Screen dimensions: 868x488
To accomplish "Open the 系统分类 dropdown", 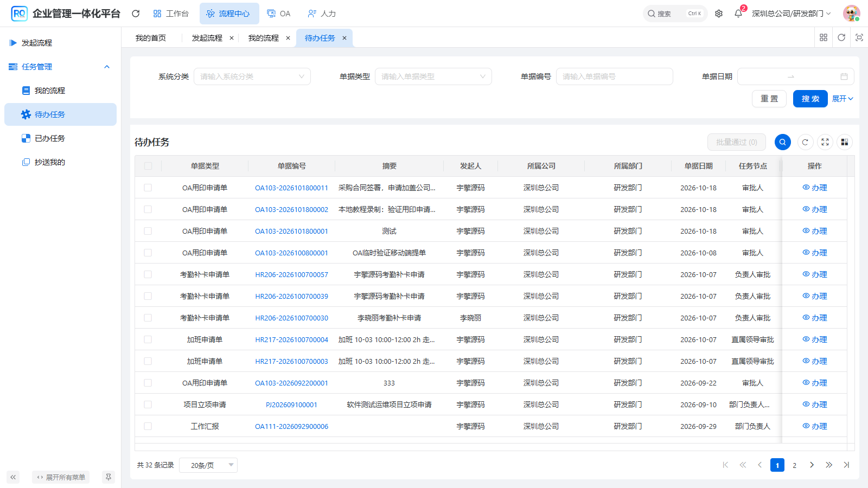I will [252, 76].
